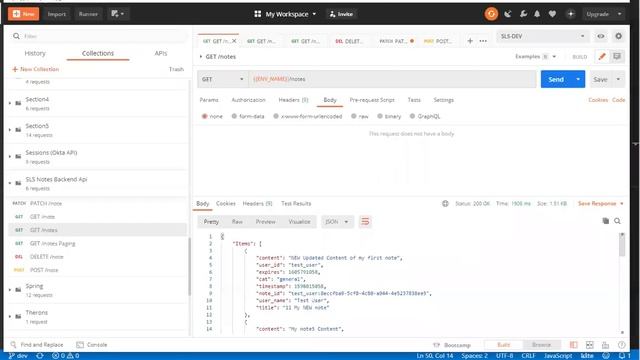Viewport: 640px width, 360px height.
Task: Open manage environments gear icon
Action: (x=619, y=36)
